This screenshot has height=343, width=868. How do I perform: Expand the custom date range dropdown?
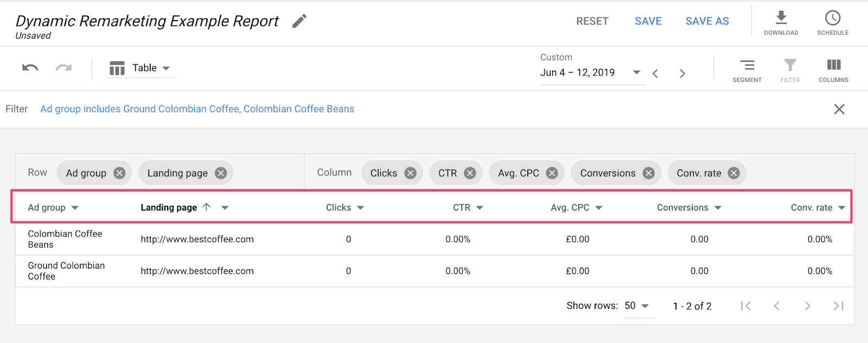(636, 72)
